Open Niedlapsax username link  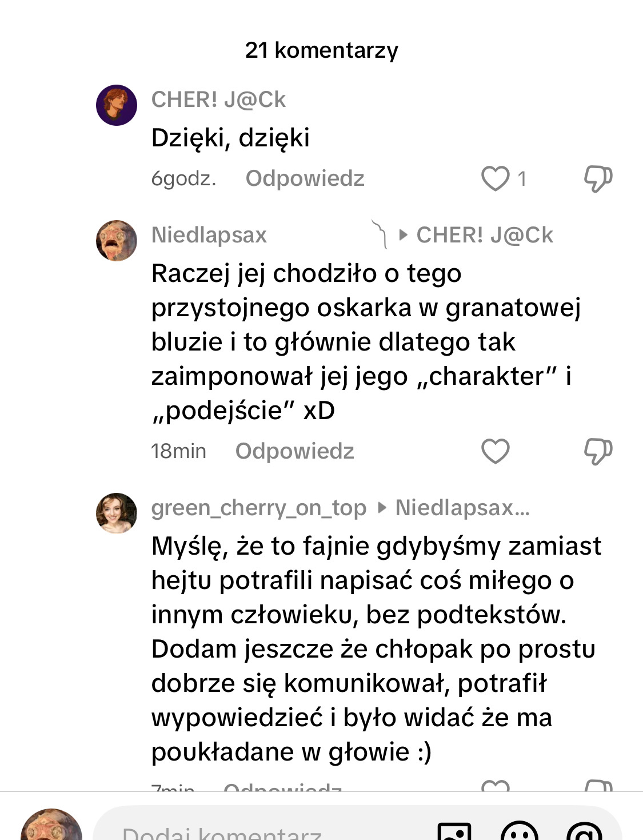(x=209, y=235)
